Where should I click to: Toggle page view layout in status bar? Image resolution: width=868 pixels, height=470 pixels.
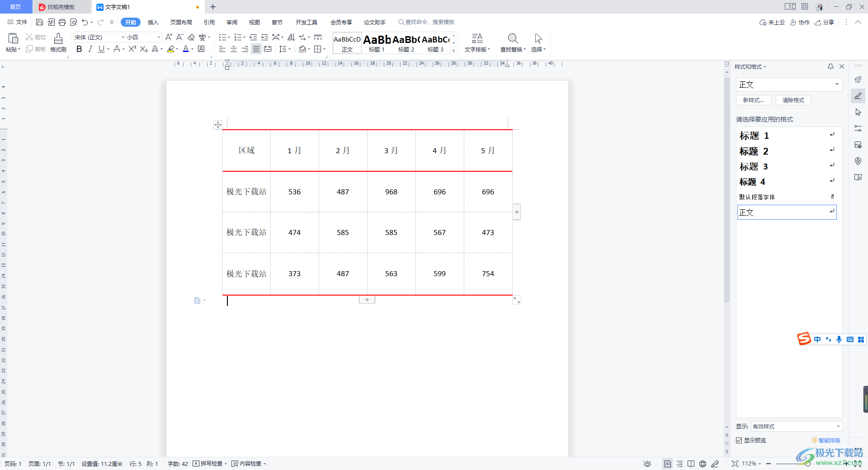coord(668,464)
